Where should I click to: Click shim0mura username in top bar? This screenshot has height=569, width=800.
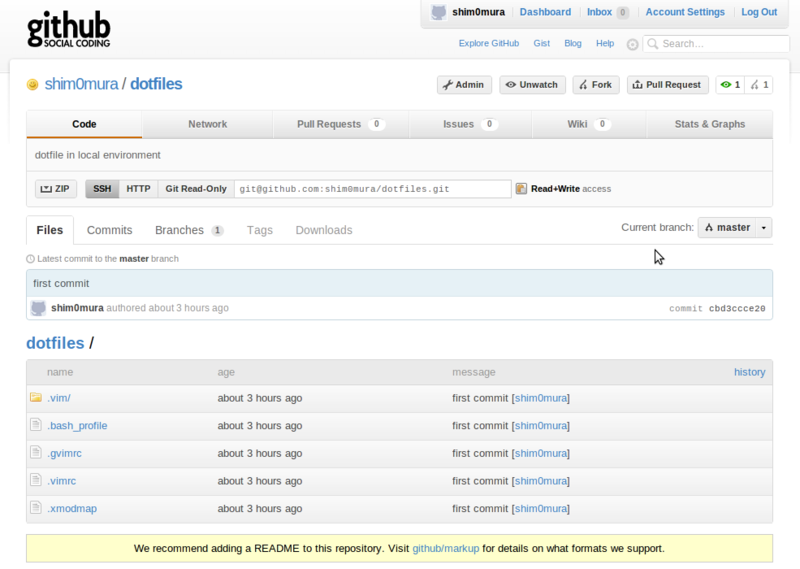(479, 12)
